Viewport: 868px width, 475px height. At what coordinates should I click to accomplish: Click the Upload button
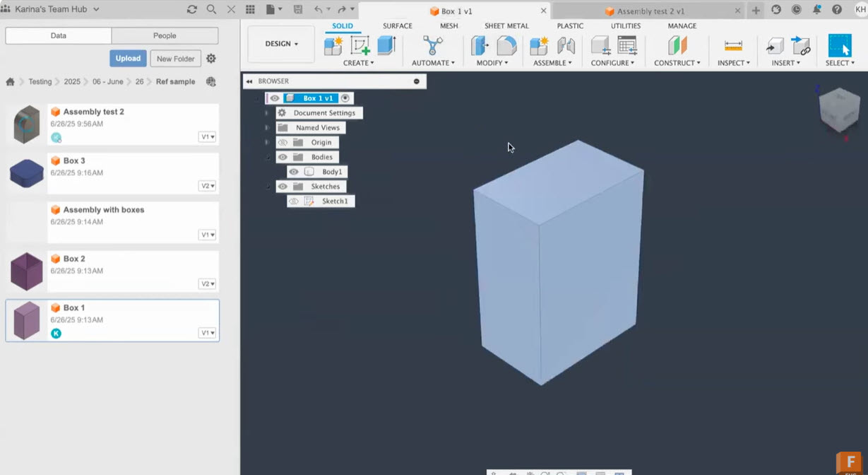[x=128, y=59]
